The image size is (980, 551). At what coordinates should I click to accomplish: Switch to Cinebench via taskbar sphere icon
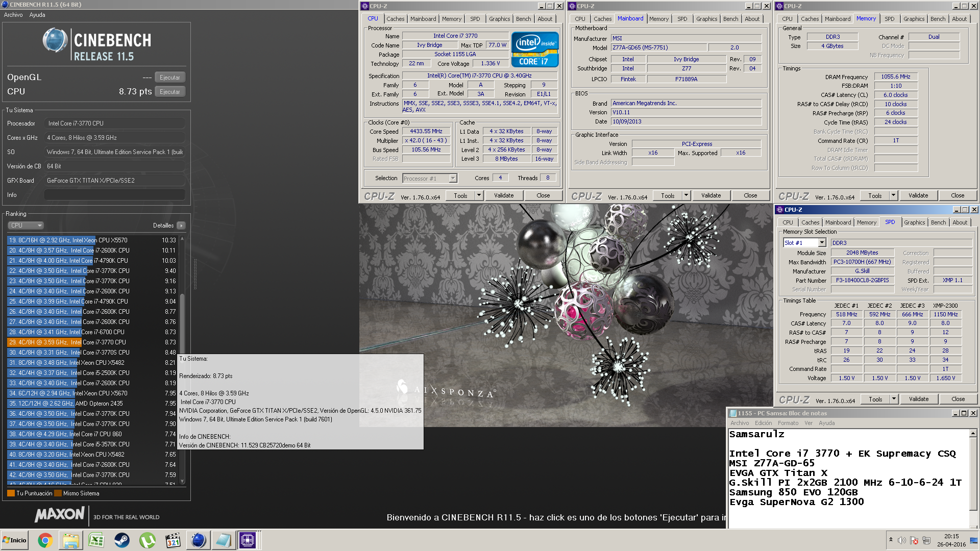click(198, 540)
